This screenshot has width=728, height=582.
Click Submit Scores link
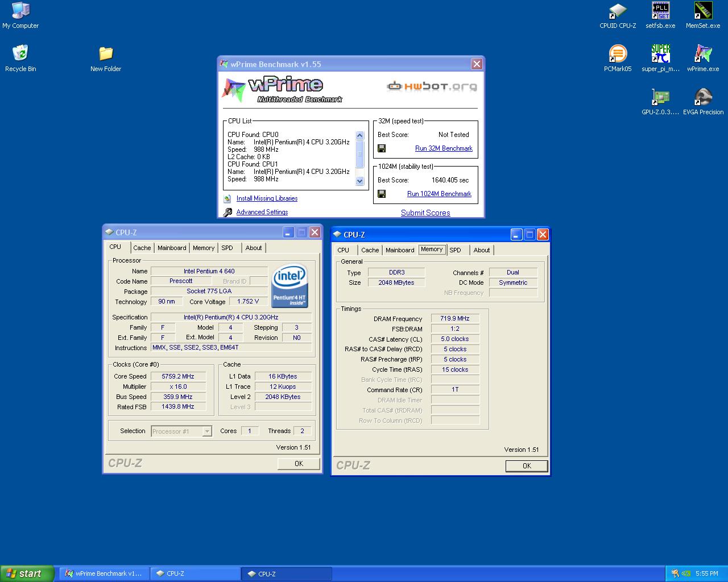[425, 213]
